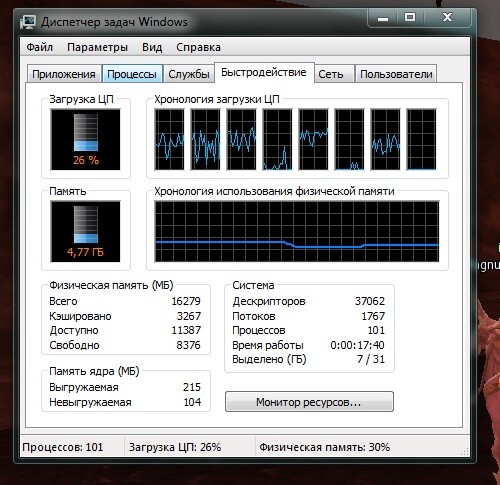This screenshot has height=485, width=500.
Task: Click the eighth CPU core history graph
Action: click(x=422, y=140)
